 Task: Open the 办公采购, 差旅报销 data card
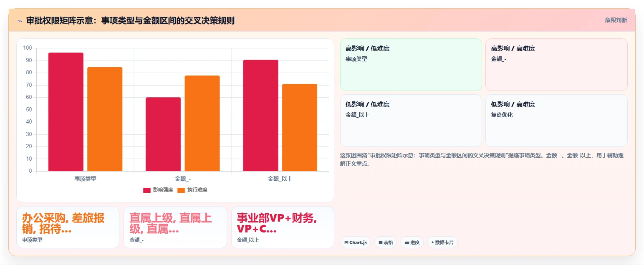[x=68, y=227]
